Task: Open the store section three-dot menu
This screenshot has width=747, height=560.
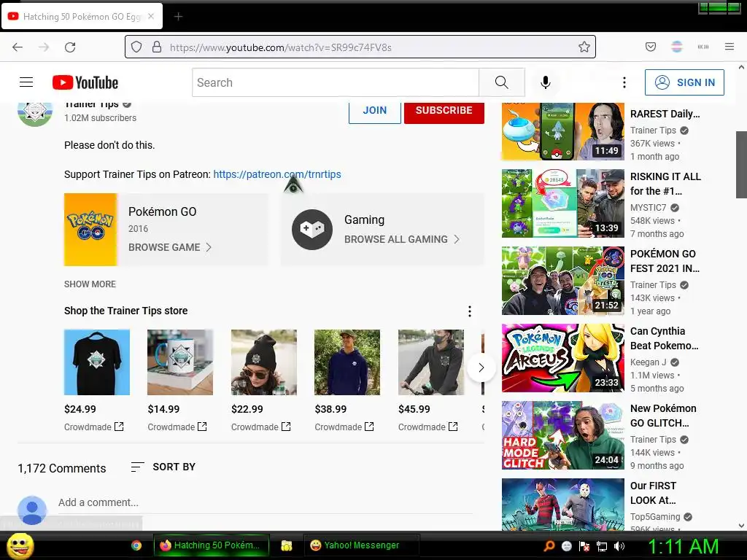Action: pyautogui.click(x=470, y=311)
